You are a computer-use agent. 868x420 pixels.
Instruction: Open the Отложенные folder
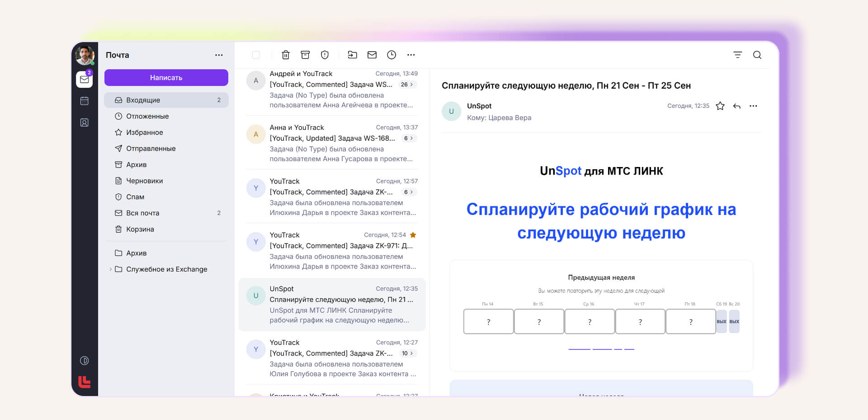[x=166, y=116]
